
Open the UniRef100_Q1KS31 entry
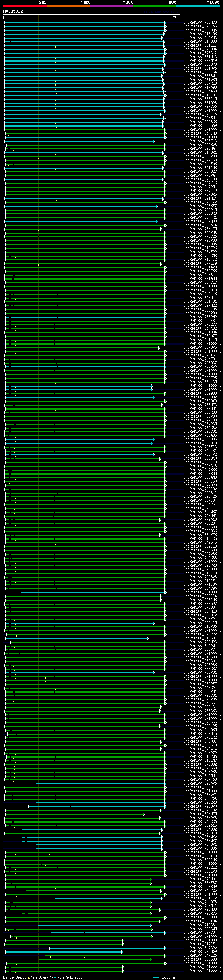pos(200,638)
